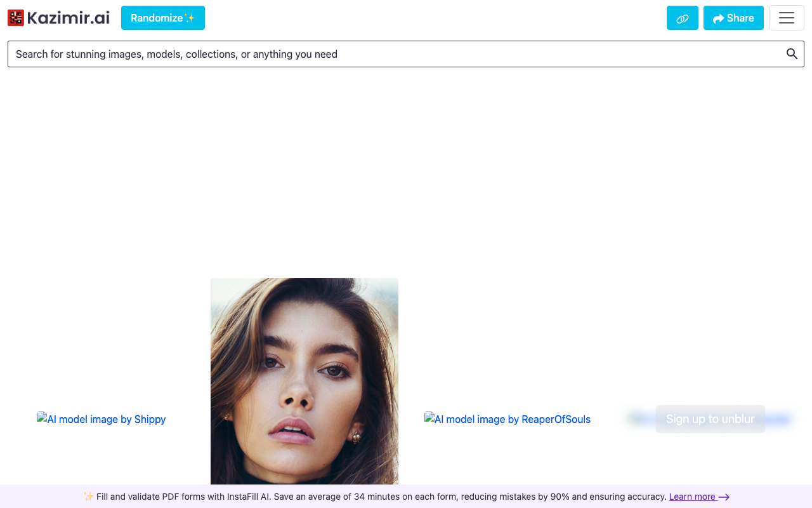Open AI model image by ReaperOfSouls

513,419
